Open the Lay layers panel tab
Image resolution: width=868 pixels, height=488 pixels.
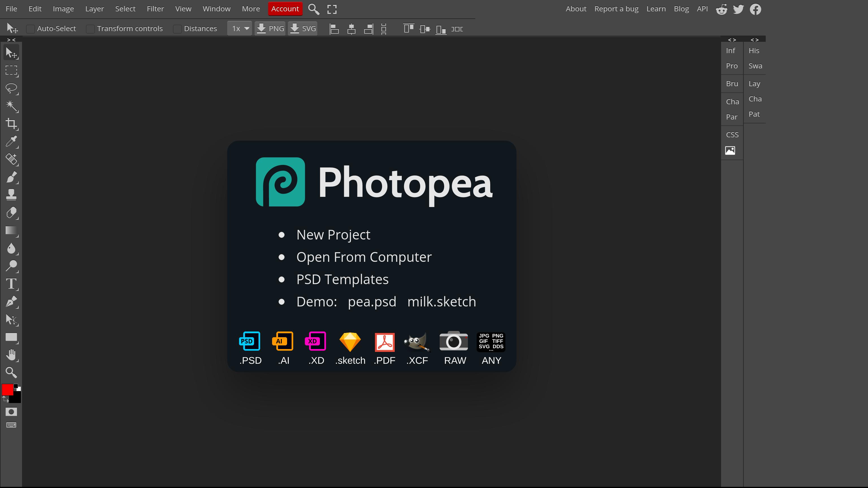tap(754, 84)
